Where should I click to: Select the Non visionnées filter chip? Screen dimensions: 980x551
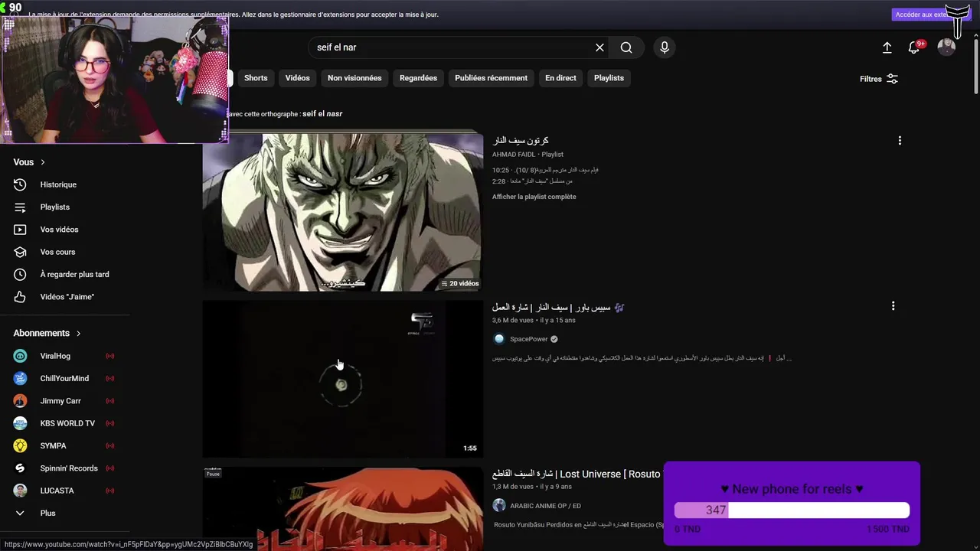(x=354, y=78)
